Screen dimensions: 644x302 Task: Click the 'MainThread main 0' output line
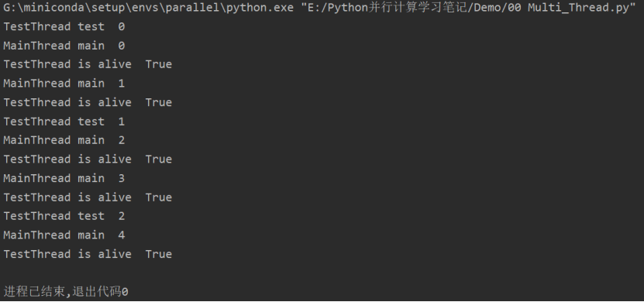(x=64, y=46)
